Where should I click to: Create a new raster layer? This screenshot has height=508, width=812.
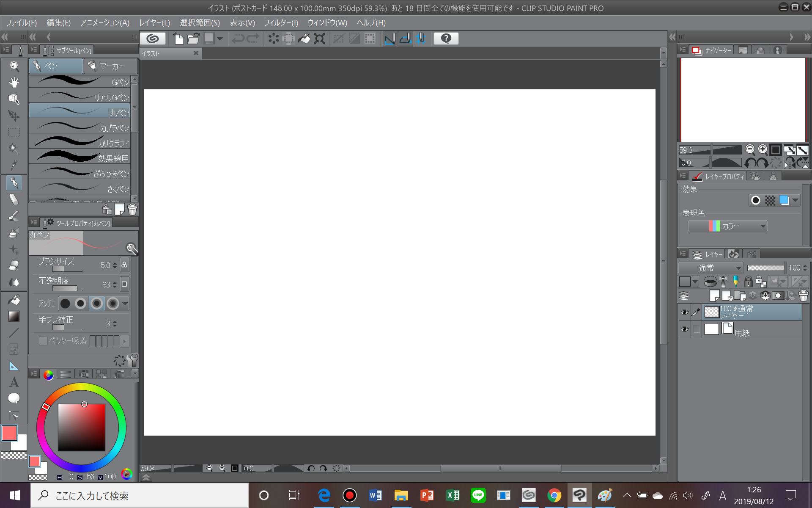(x=714, y=295)
